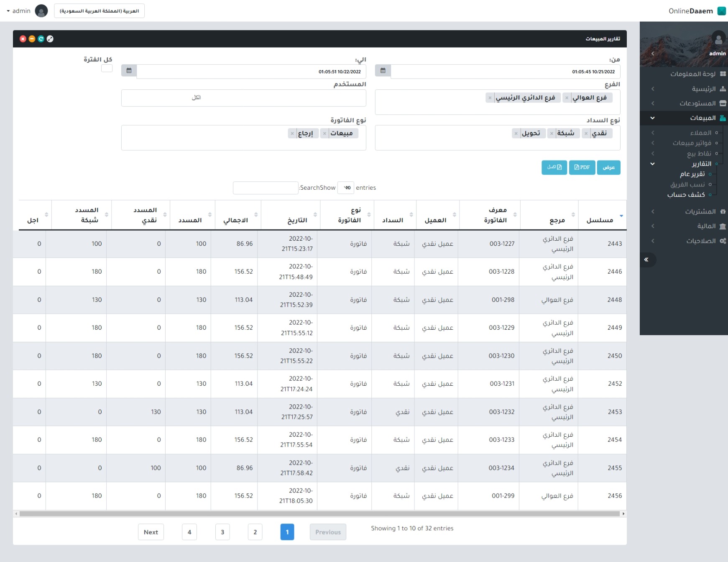Sort table by الاجمالي column header
Screen dimensions: 728x562
236,220
